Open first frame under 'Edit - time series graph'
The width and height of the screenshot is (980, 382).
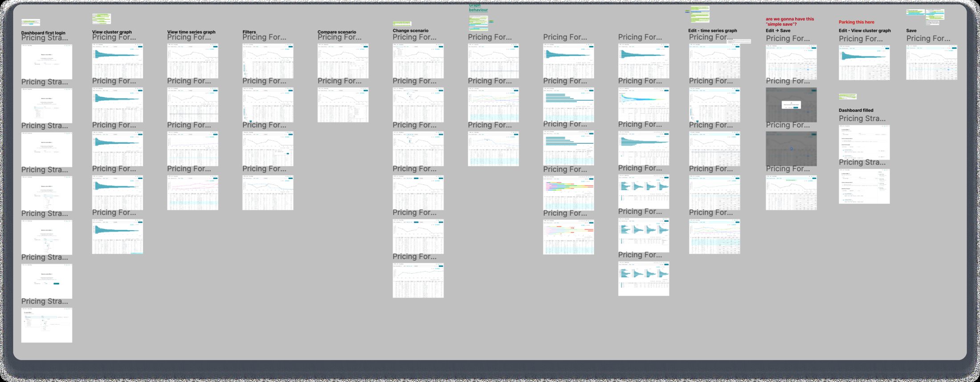(x=715, y=61)
